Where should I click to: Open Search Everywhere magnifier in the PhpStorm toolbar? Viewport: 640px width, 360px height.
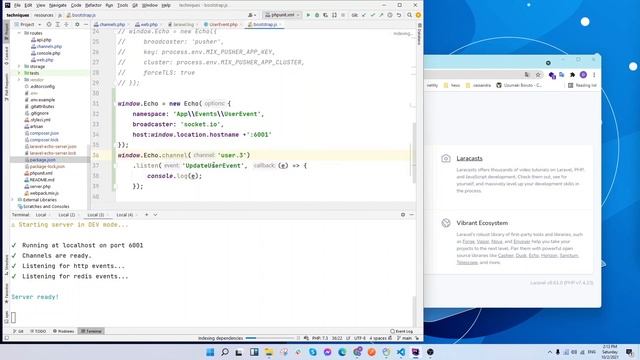(x=409, y=15)
